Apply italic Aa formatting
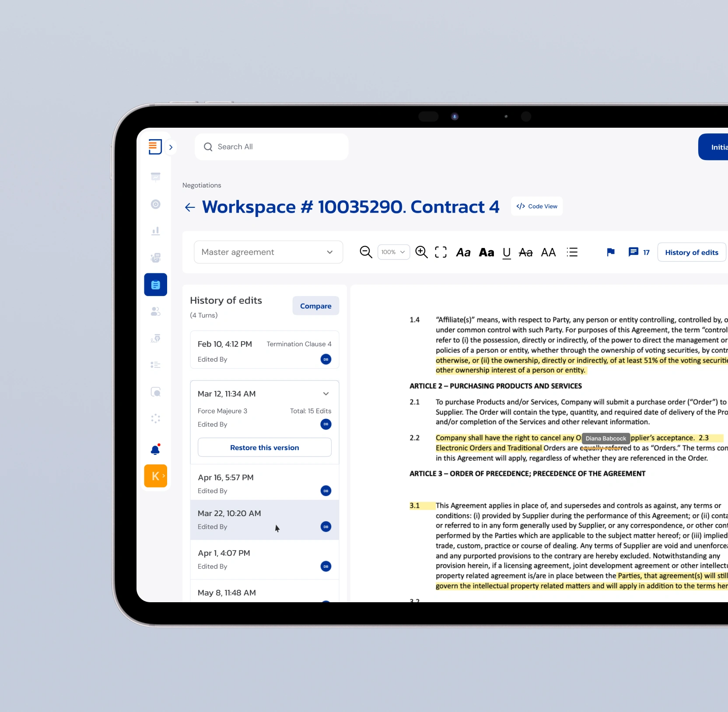Viewport: 728px width, 712px height. pos(463,252)
